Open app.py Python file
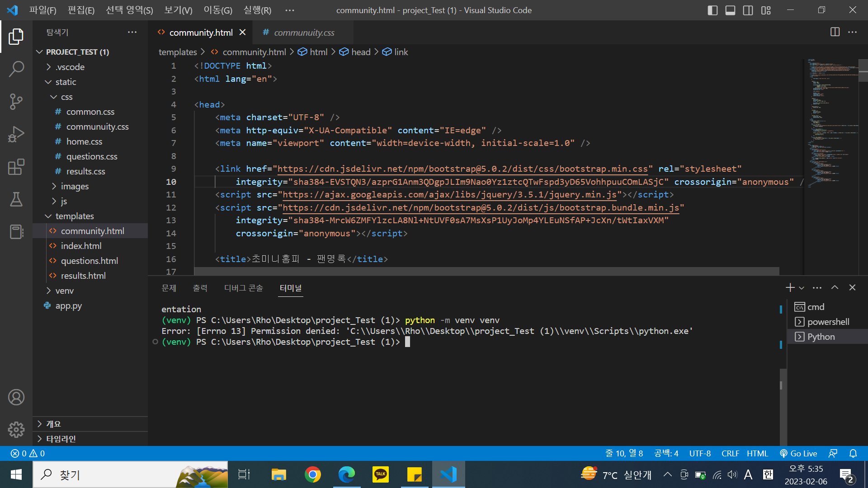The width and height of the screenshot is (868, 488). [90, 305]
